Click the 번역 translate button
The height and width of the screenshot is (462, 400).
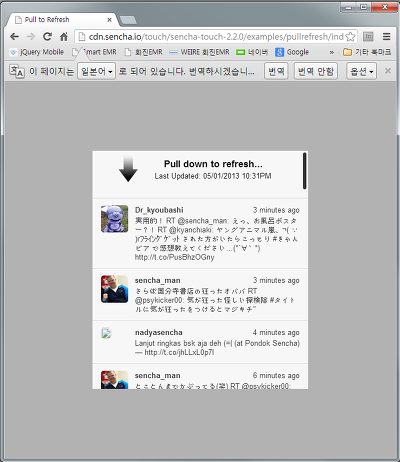tap(276, 71)
